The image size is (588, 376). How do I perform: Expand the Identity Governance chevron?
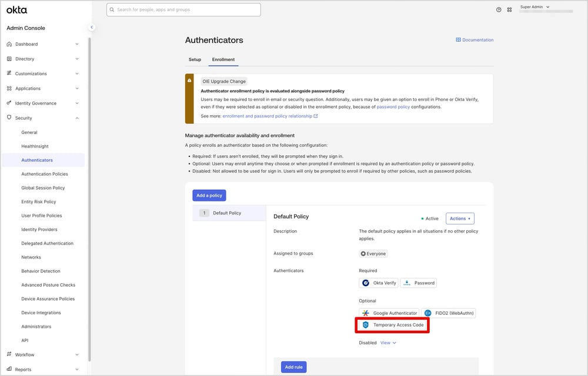(x=77, y=103)
